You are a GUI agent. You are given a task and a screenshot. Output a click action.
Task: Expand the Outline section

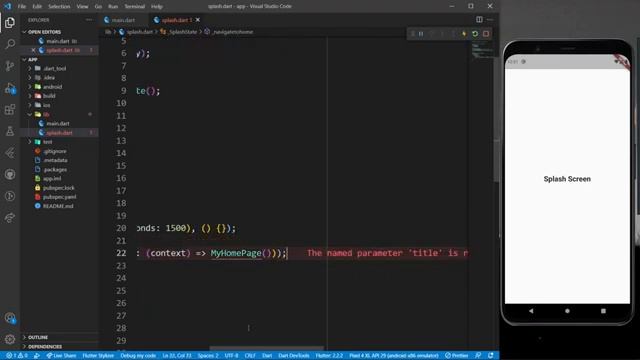pyautogui.click(x=38, y=337)
